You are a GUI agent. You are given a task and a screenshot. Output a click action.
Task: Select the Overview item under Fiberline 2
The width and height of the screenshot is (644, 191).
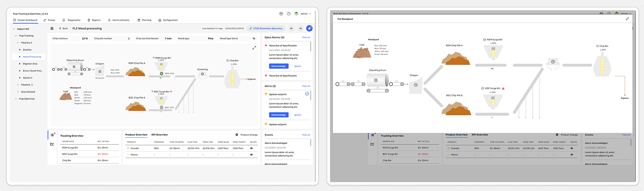[x=27, y=50]
